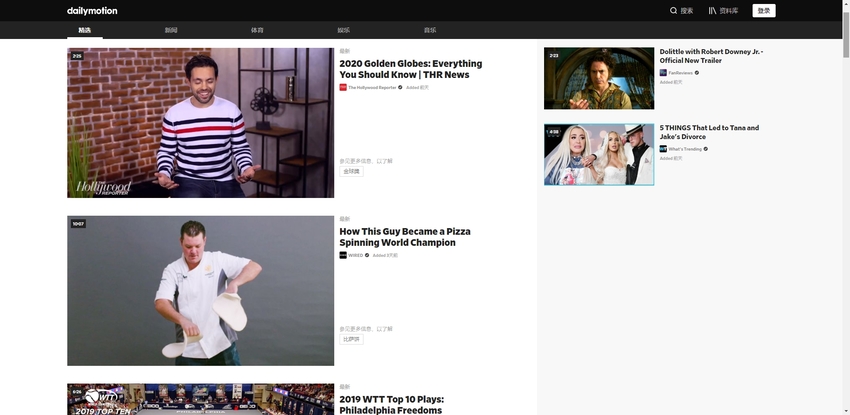850x415 pixels.
Task: Open 5 THINGS That Led to Divorce title
Action: 709,132
